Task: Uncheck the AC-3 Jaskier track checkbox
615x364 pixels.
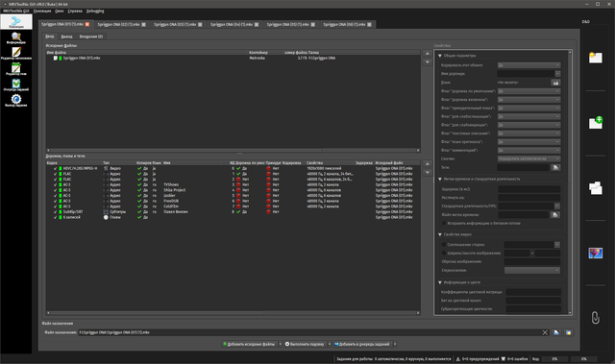Action: coord(56,196)
